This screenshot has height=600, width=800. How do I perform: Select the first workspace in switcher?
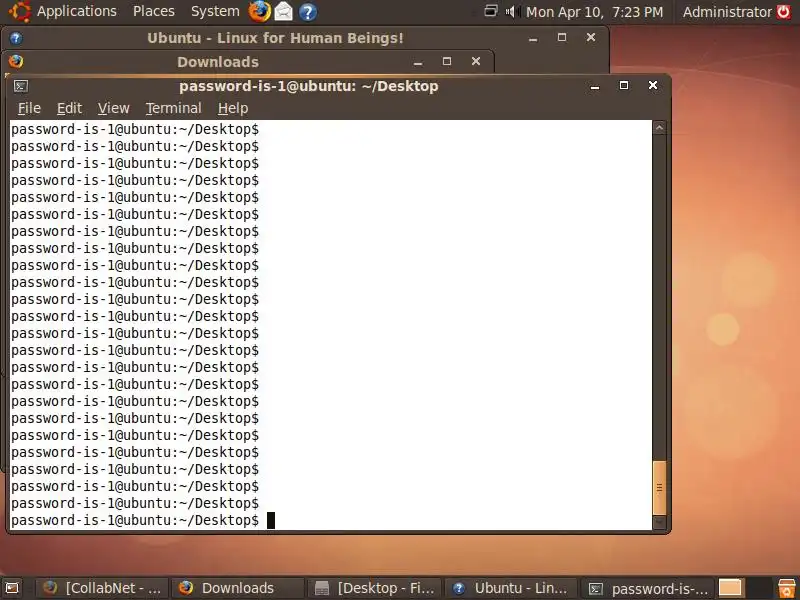coord(730,588)
